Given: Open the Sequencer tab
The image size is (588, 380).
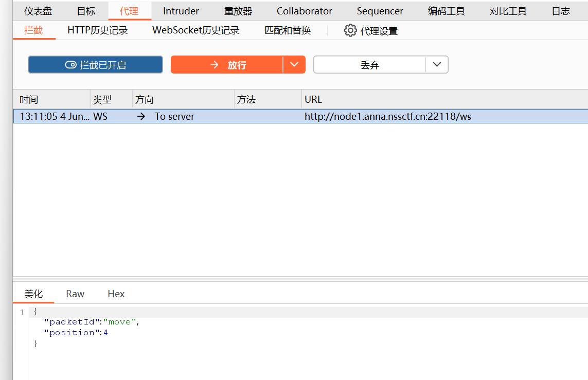Looking at the screenshot, I should [380, 11].
